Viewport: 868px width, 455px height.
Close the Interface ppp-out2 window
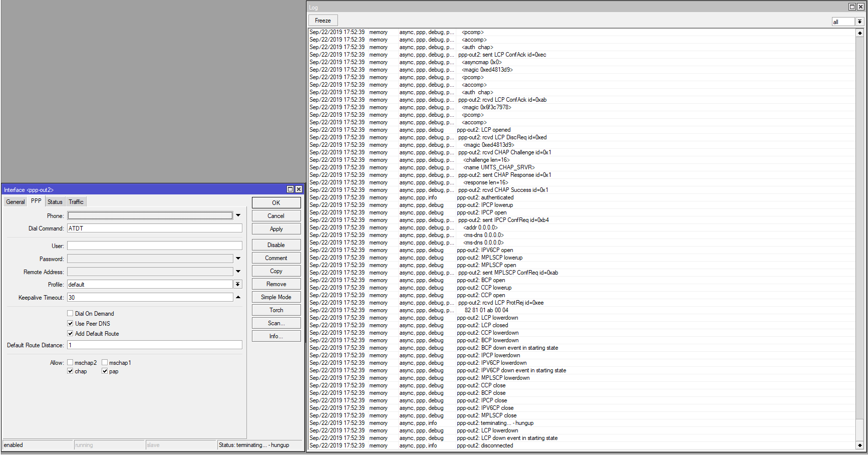pos(299,189)
